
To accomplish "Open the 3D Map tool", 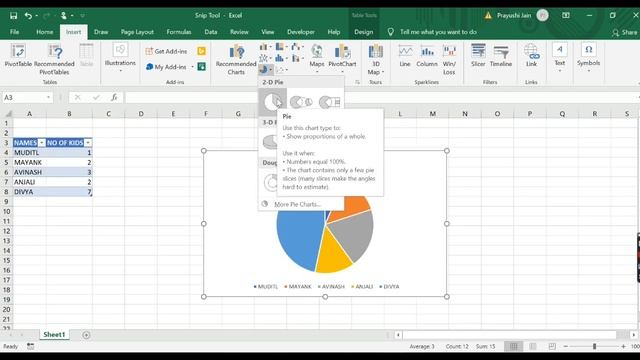I will pyautogui.click(x=375, y=60).
